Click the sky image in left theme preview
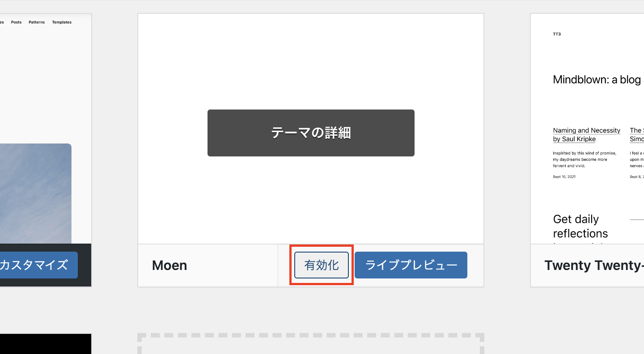 coord(35,193)
